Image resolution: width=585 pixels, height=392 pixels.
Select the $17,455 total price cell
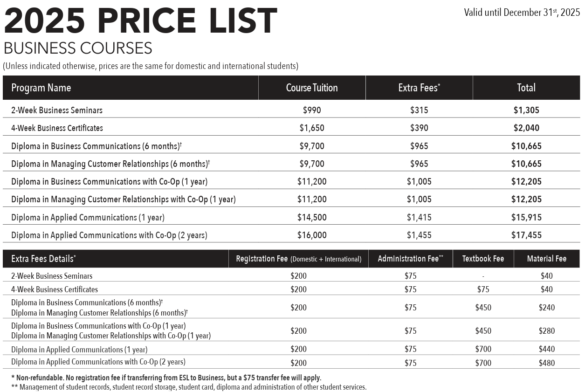526,235
